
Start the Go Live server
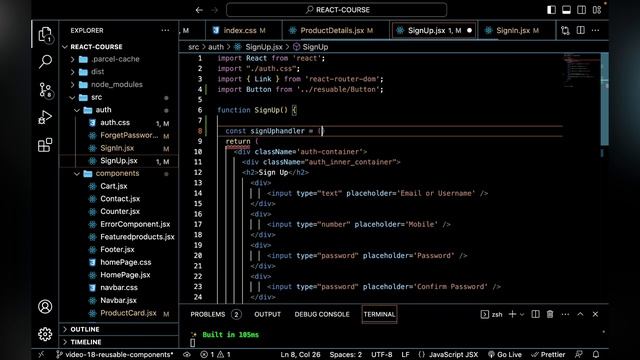(505, 354)
